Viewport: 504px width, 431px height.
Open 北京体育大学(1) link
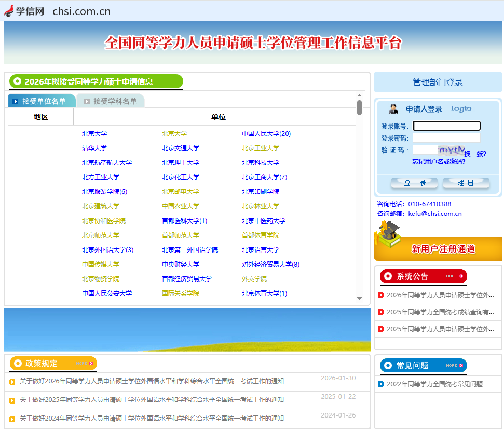[x=264, y=293]
